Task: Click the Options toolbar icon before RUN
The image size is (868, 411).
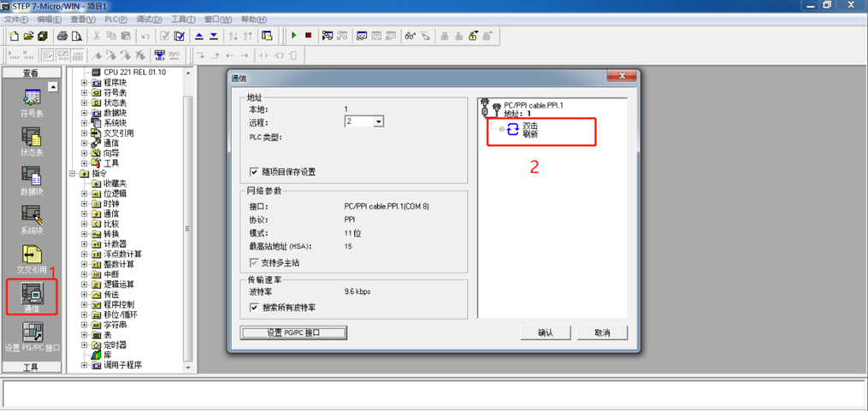Action: [267, 36]
